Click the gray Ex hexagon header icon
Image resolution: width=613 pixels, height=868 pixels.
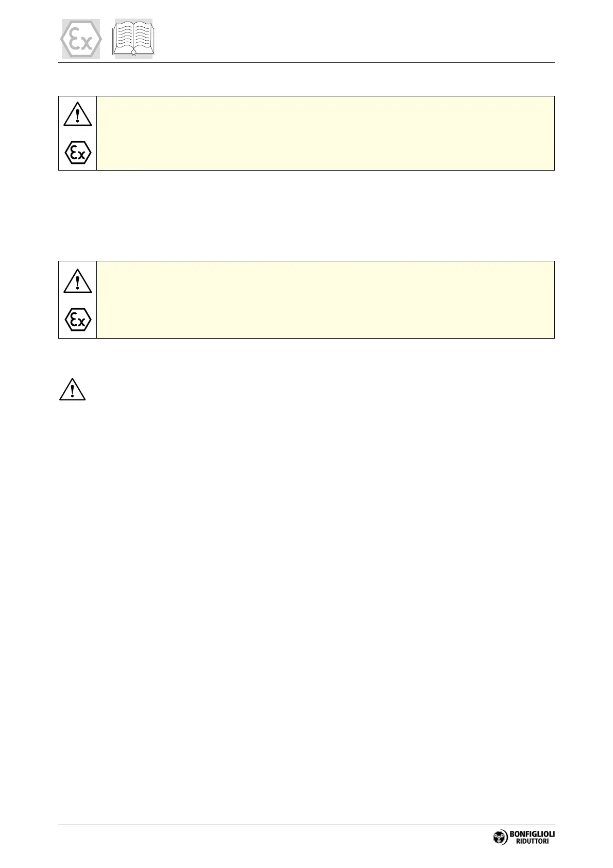pos(81,39)
